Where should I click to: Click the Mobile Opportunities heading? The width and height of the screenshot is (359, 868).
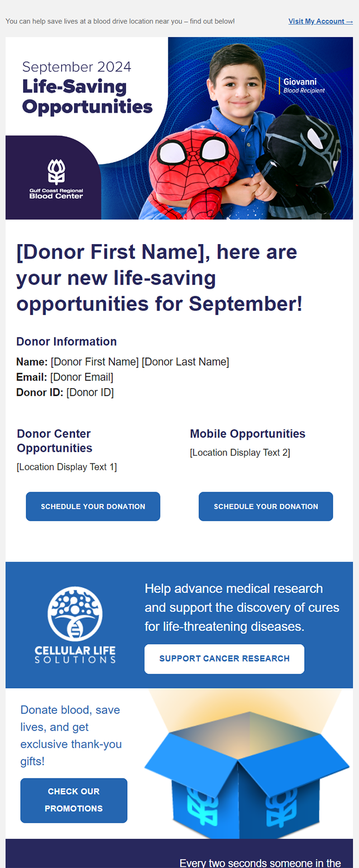pyautogui.click(x=248, y=434)
